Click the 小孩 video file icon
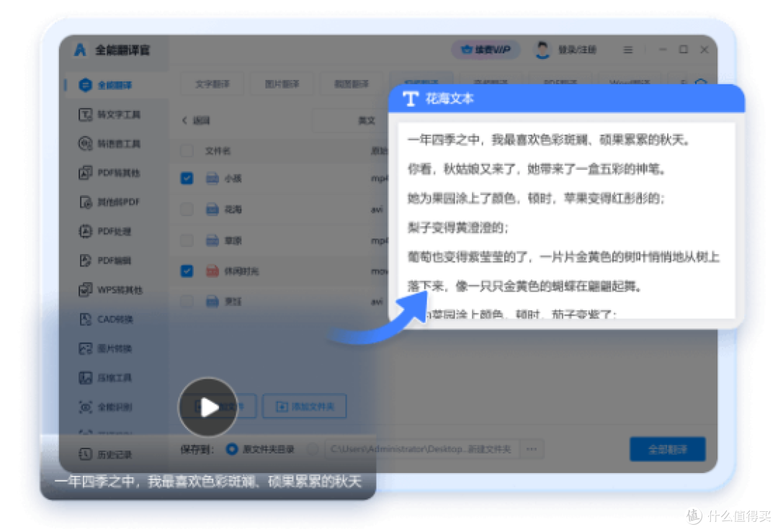The image size is (778, 532). tap(213, 178)
